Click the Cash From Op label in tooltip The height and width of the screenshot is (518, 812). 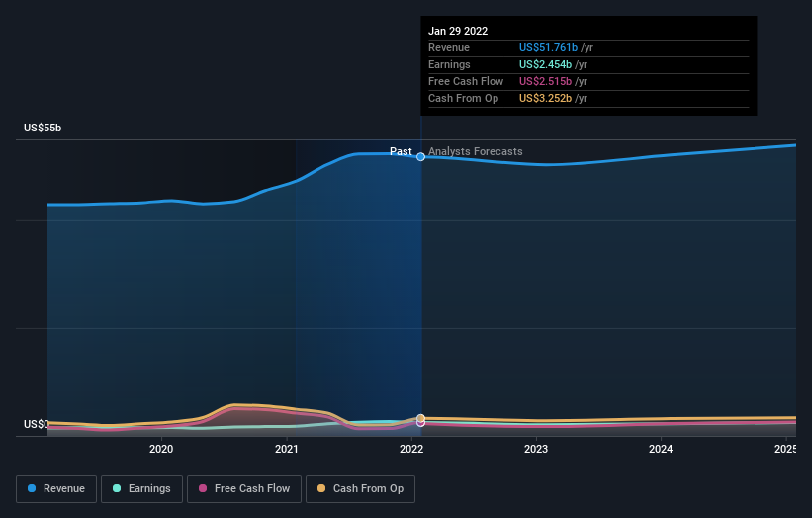tap(464, 98)
